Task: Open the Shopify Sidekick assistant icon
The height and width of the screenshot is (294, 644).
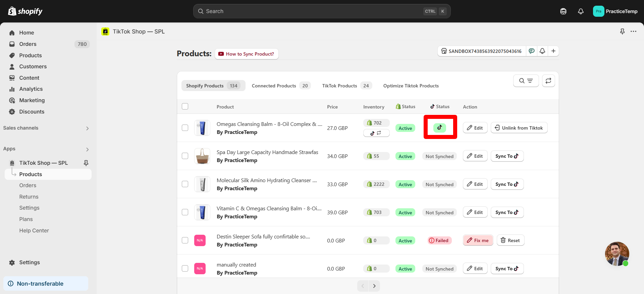Action: (563, 11)
